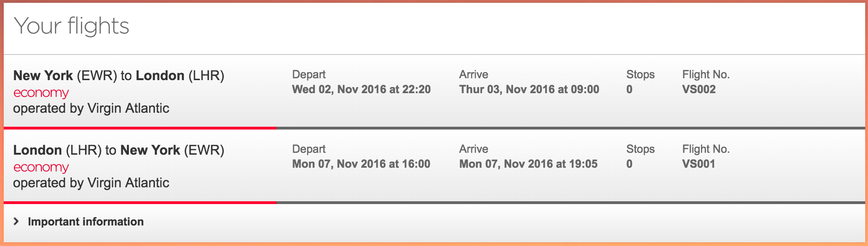868x246 pixels.
Task: Click flight number VS001
Action: click(698, 164)
